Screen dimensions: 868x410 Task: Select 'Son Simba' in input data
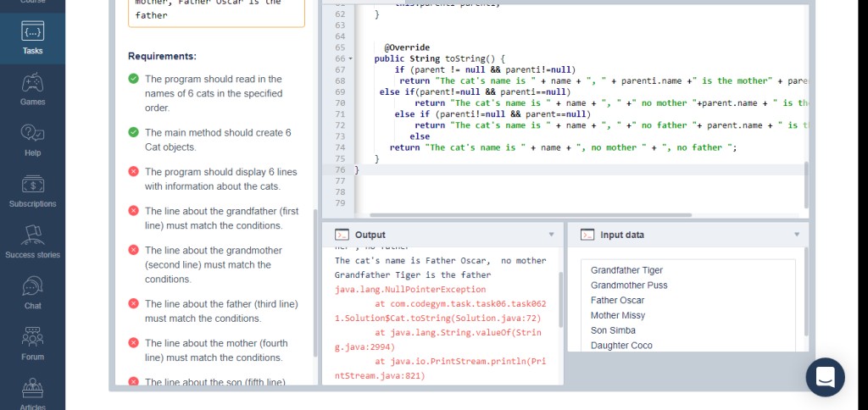613,330
